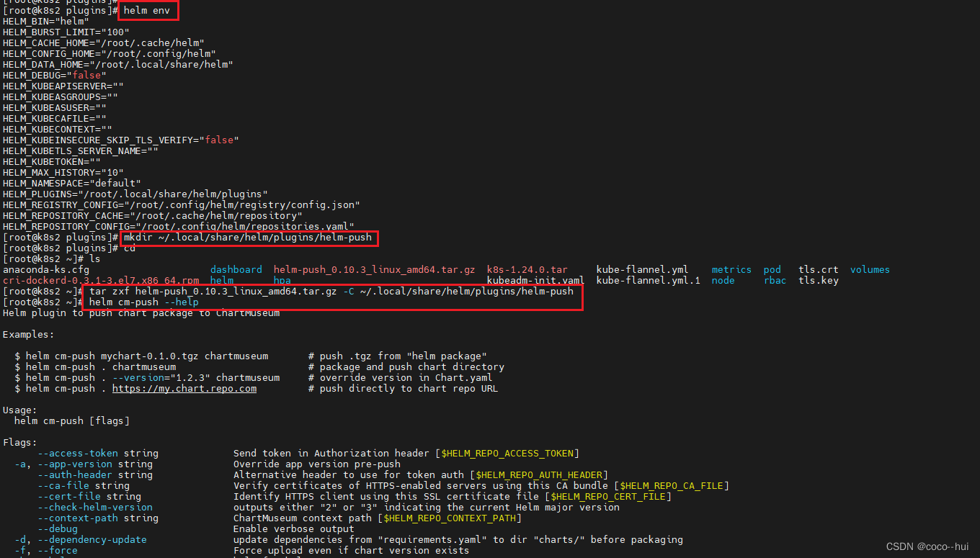This screenshot has height=558, width=980.
Task: Click the tar zxf extraction command
Action: 331,292
